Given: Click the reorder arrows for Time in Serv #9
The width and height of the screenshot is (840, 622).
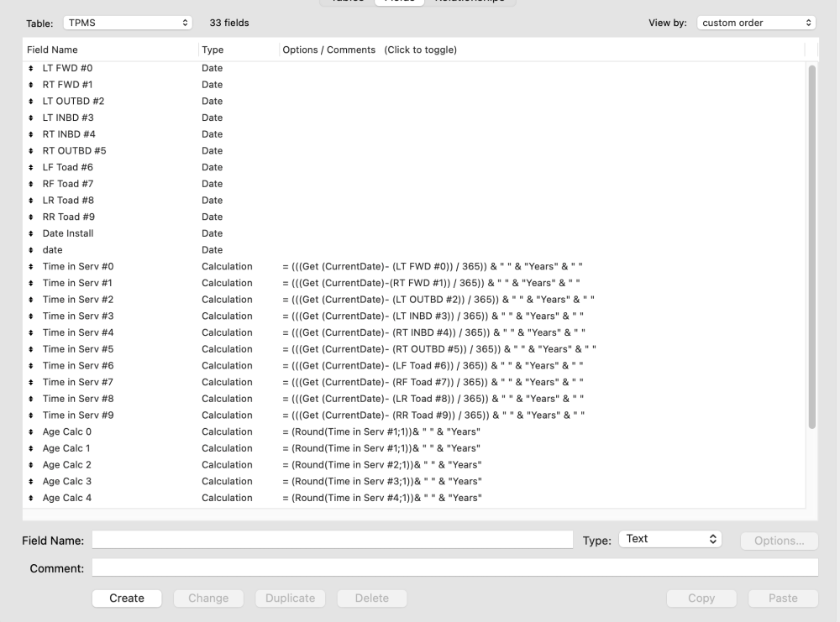Looking at the screenshot, I should pyautogui.click(x=31, y=415).
